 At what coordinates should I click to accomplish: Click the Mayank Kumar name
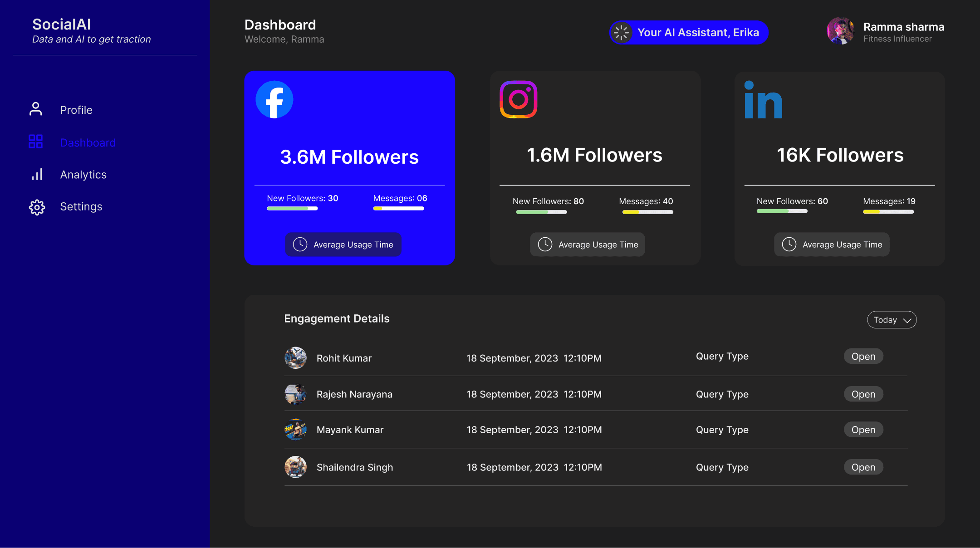click(x=350, y=430)
